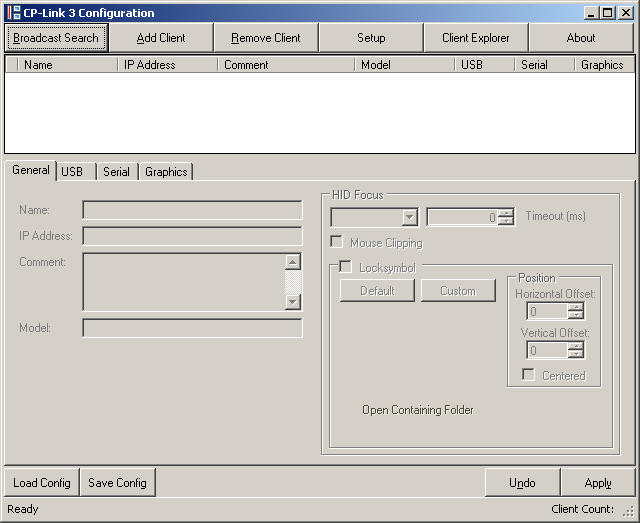Open the HID Focus dropdown

pyautogui.click(x=409, y=217)
